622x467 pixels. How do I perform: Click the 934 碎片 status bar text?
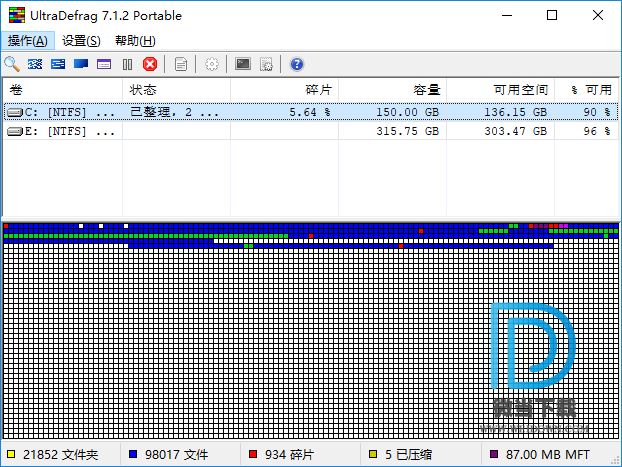(290, 454)
